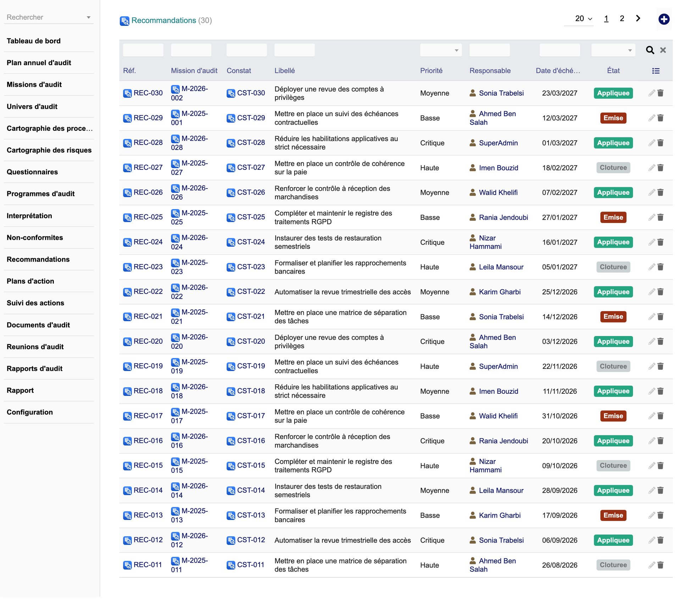Viewport: 690px width, 616px height.
Task: Click the mission icon beside M-2025-011
Action: click(x=175, y=561)
